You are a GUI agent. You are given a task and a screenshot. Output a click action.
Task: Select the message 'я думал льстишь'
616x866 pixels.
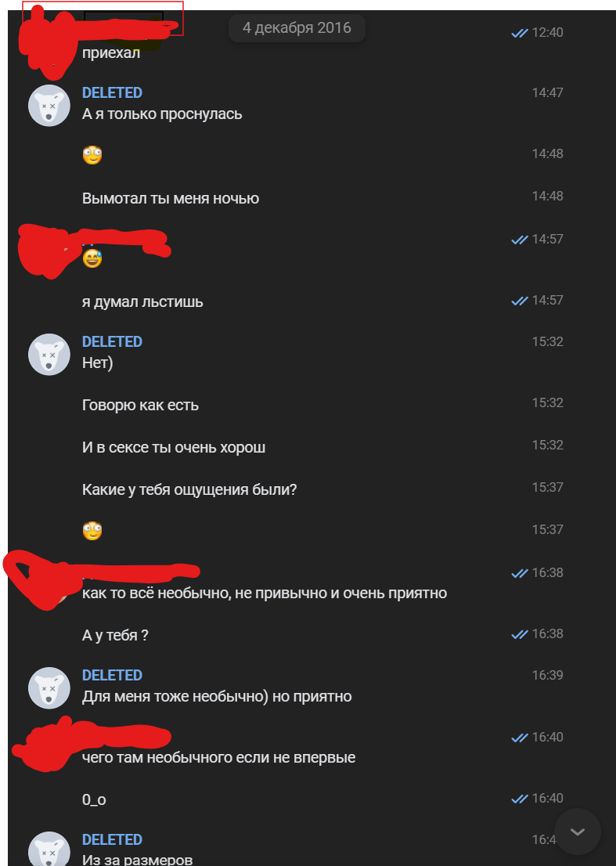[x=142, y=302]
